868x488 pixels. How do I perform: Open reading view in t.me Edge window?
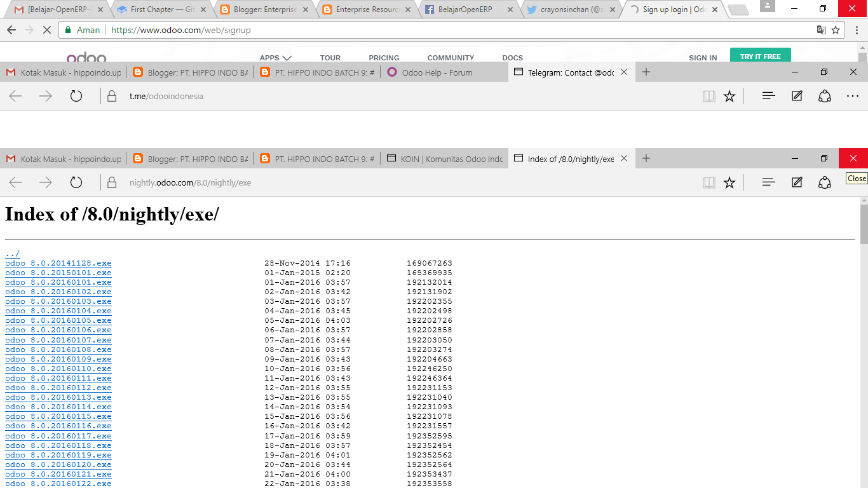click(709, 97)
